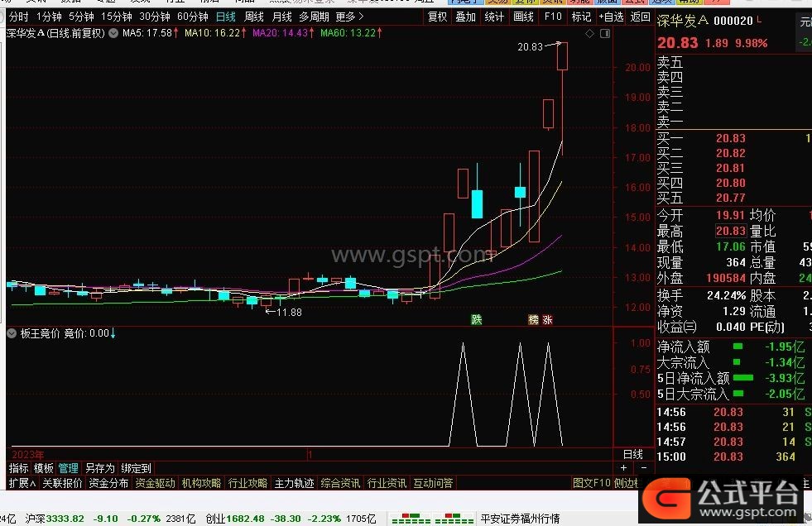This screenshot has height=526, width=812.
Task: Select the 15分钟 period
Action: point(117,17)
